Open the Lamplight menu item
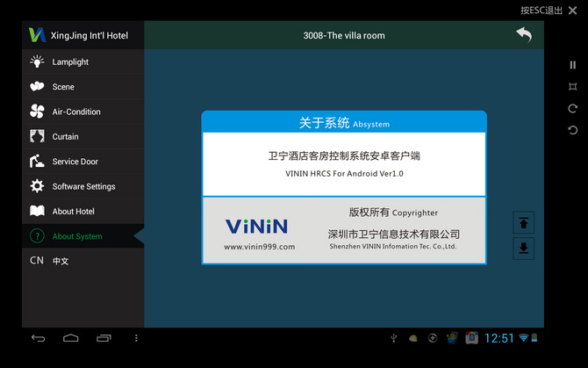 pos(82,61)
